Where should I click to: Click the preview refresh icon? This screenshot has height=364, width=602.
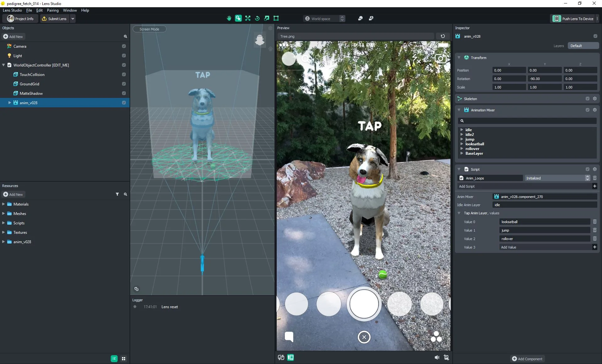tap(443, 36)
